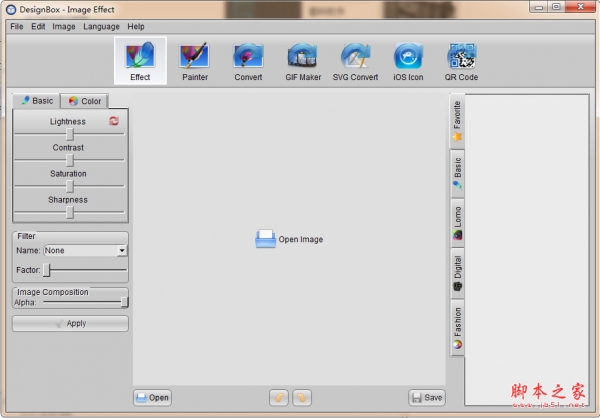Screen dimensions: 600x418
Task: Show the Favorite effects side tab
Action: click(x=457, y=120)
